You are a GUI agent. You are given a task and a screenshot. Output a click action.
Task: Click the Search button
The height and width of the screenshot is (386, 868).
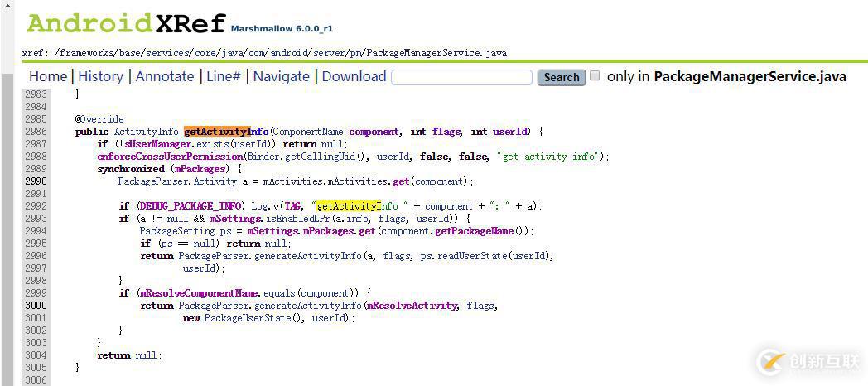pos(562,77)
